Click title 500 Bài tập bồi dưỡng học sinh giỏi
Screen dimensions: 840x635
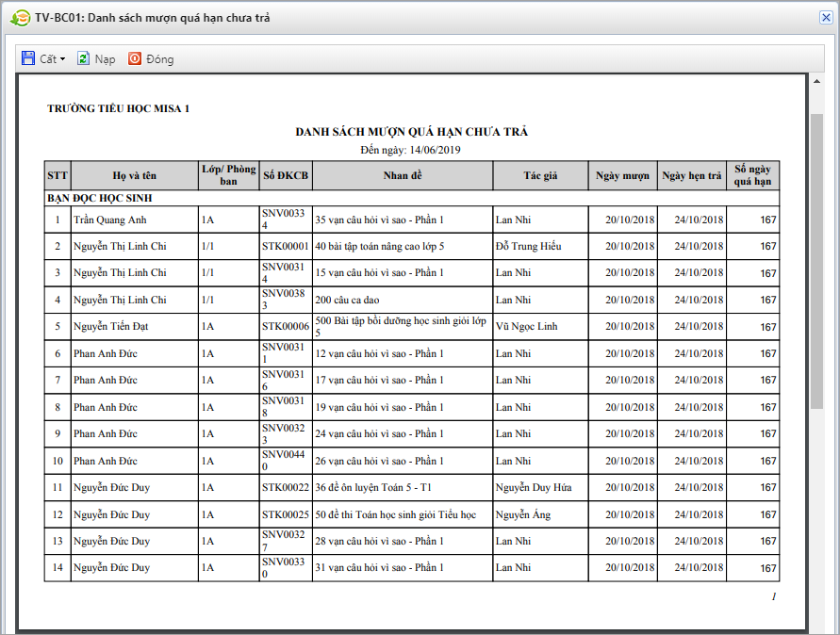(x=401, y=326)
